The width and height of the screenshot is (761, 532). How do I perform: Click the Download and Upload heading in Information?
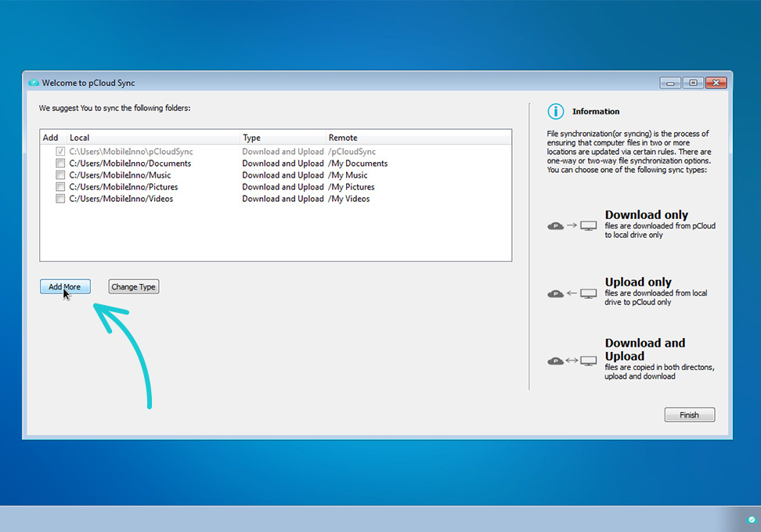point(645,349)
